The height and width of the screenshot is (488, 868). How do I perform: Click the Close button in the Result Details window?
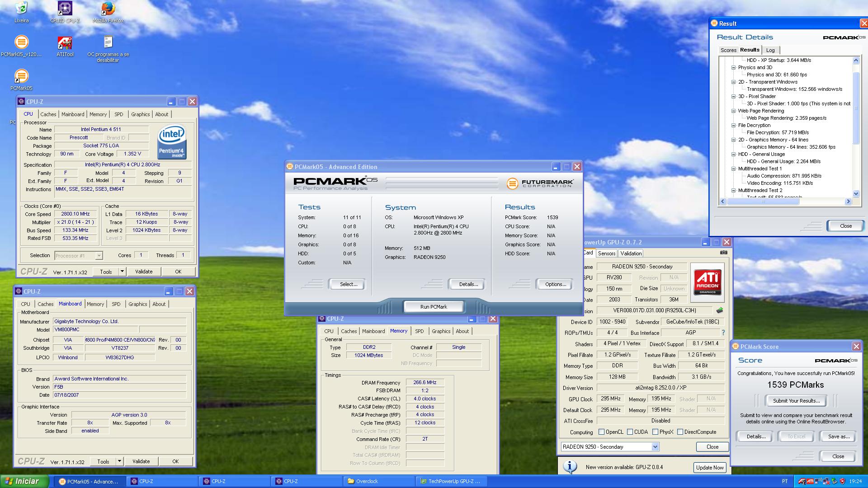845,226
